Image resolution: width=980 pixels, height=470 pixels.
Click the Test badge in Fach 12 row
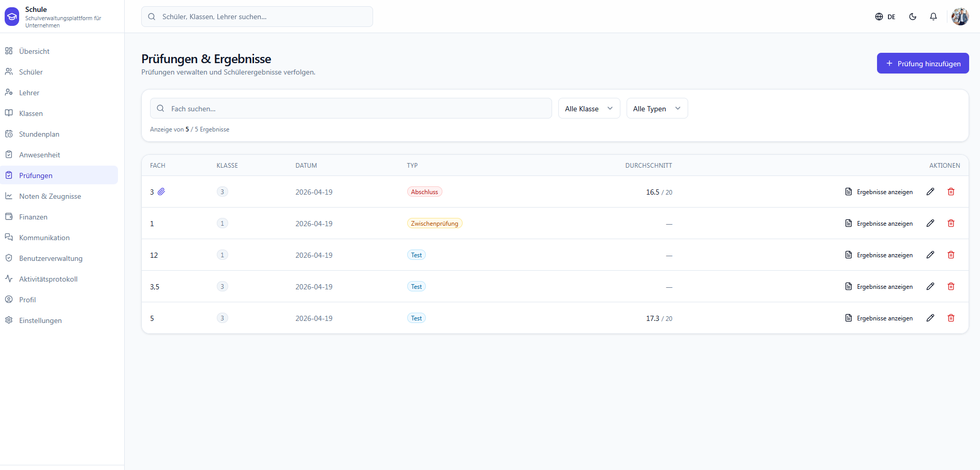[x=417, y=255]
